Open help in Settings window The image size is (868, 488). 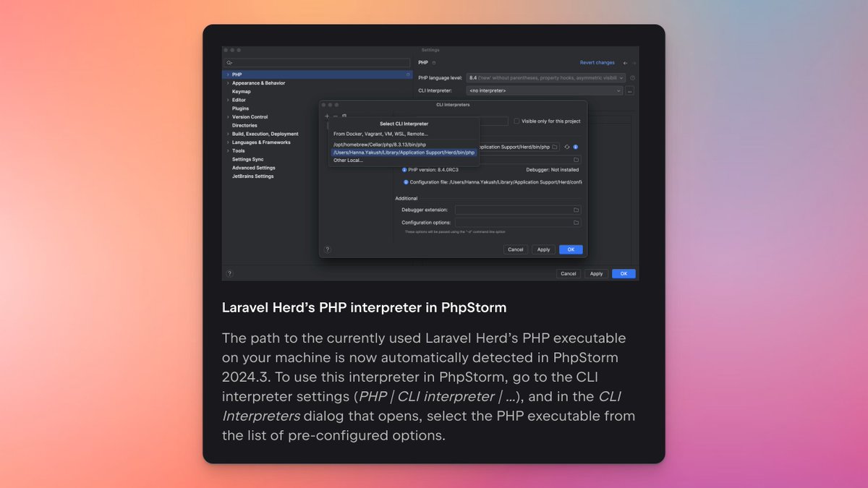[x=230, y=273]
